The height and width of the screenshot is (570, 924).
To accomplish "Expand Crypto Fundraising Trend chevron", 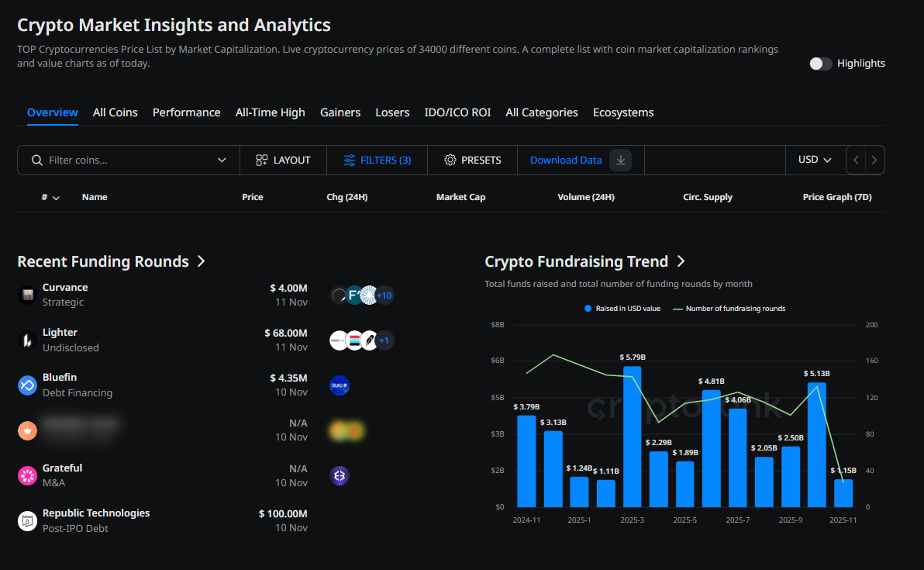I will (x=681, y=261).
